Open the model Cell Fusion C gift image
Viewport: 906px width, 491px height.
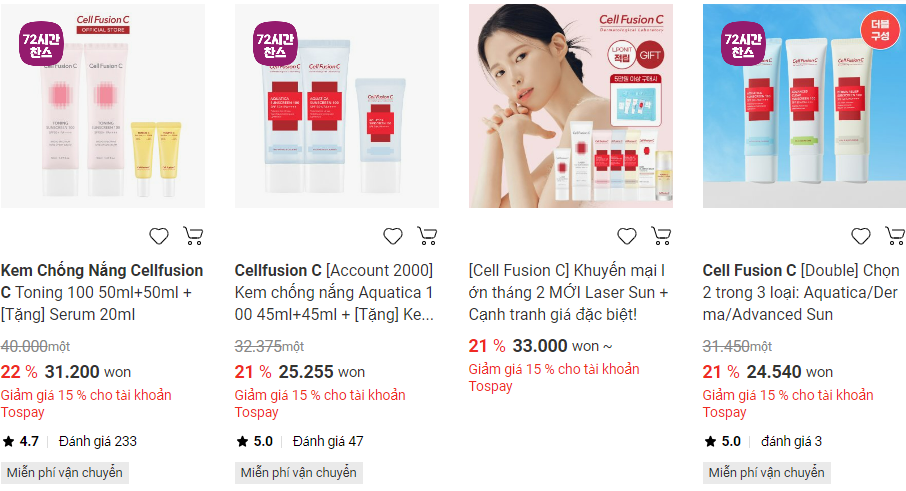571,106
